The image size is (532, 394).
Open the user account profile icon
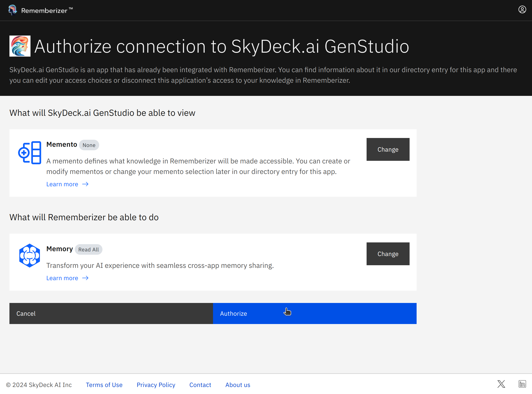[x=522, y=9]
